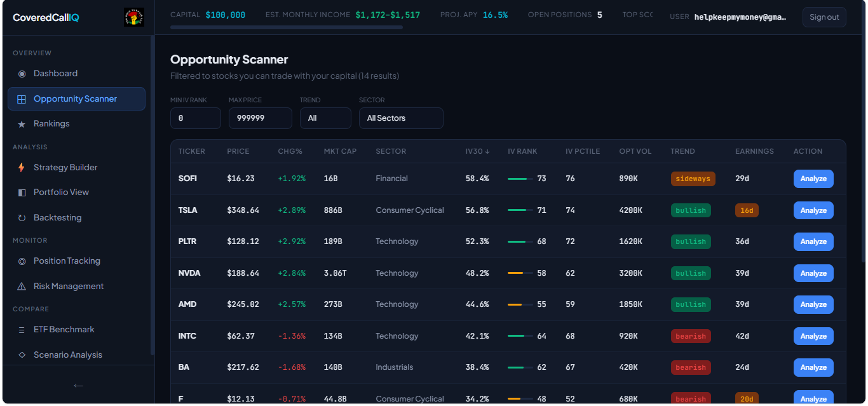
Task: Click the Position Tracking target icon
Action: 22,261
